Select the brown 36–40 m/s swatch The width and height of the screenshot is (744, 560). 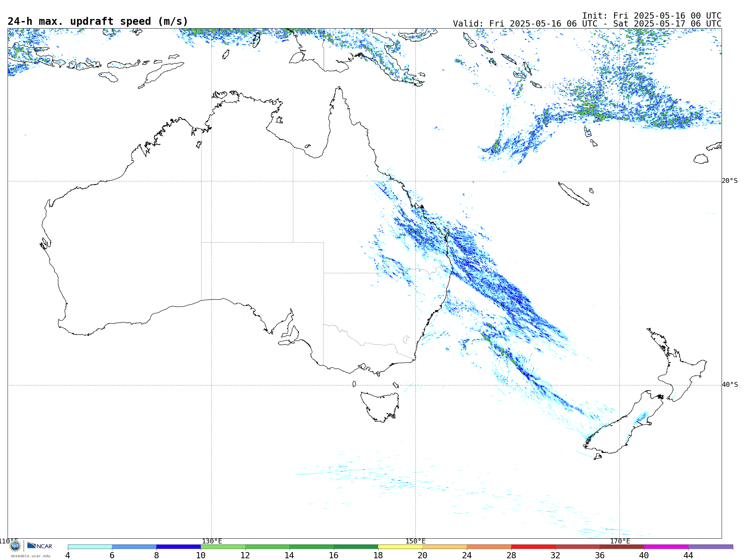coord(622,547)
